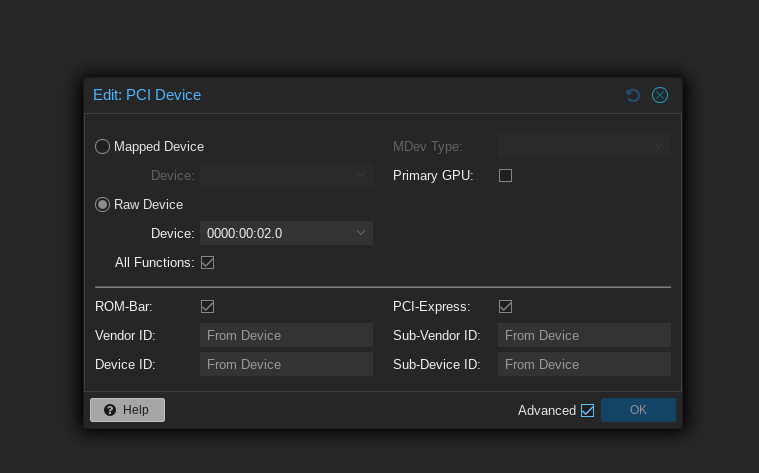759x473 pixels.
Task: Click the reset form icon in header
Action: [x=633, y=95]
